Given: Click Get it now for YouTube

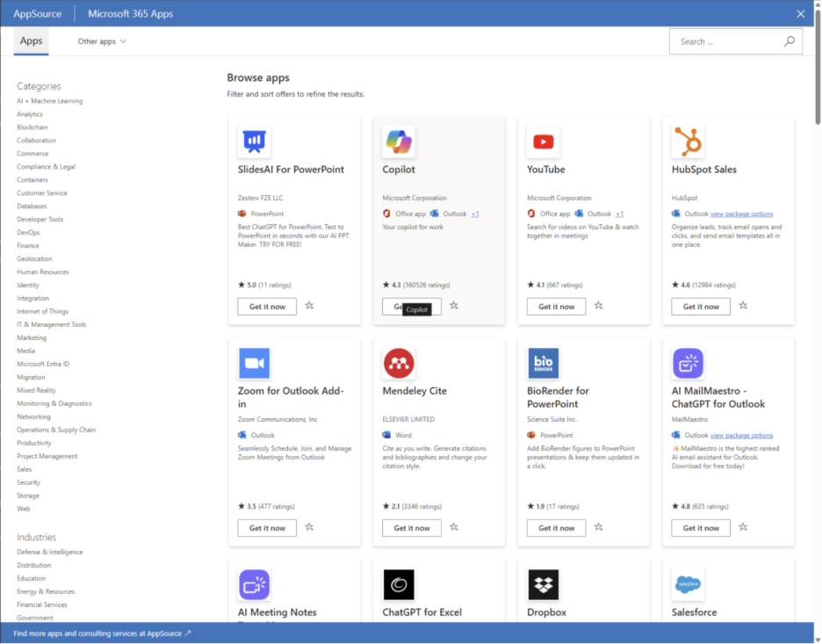Looking at the screenshot, I should (x=556, y=307).
